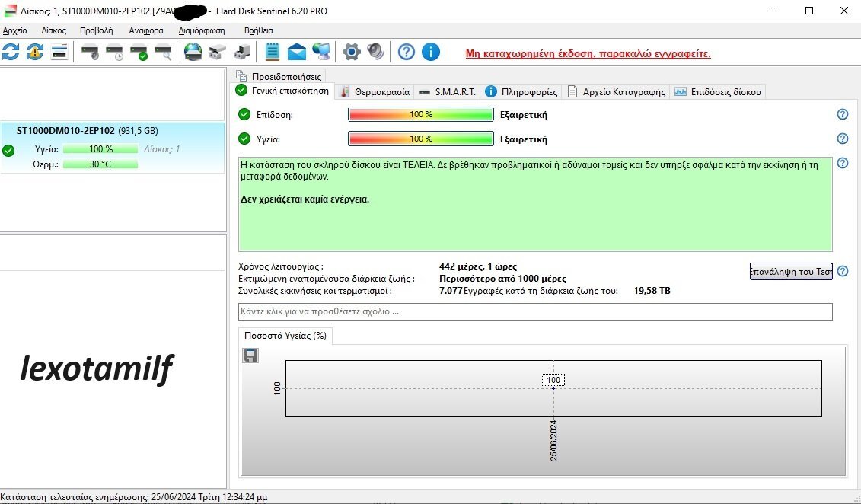
Task: Click green check icon next to Υγεία label
Action: [244, 139]
